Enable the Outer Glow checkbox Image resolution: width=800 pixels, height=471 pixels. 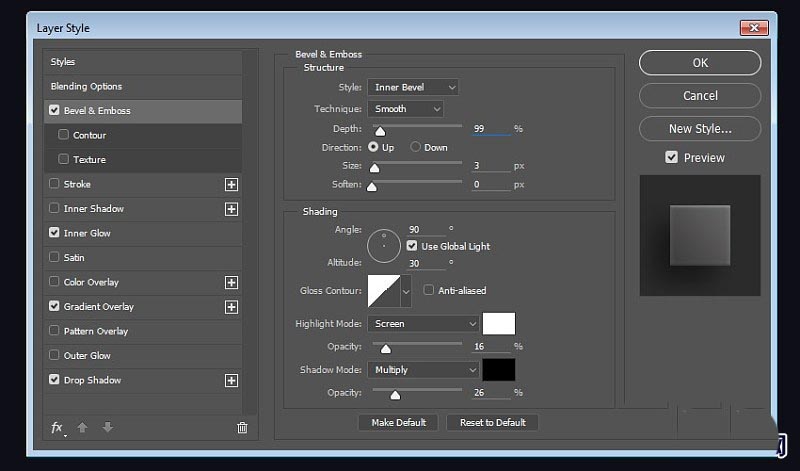coord(54,355)
